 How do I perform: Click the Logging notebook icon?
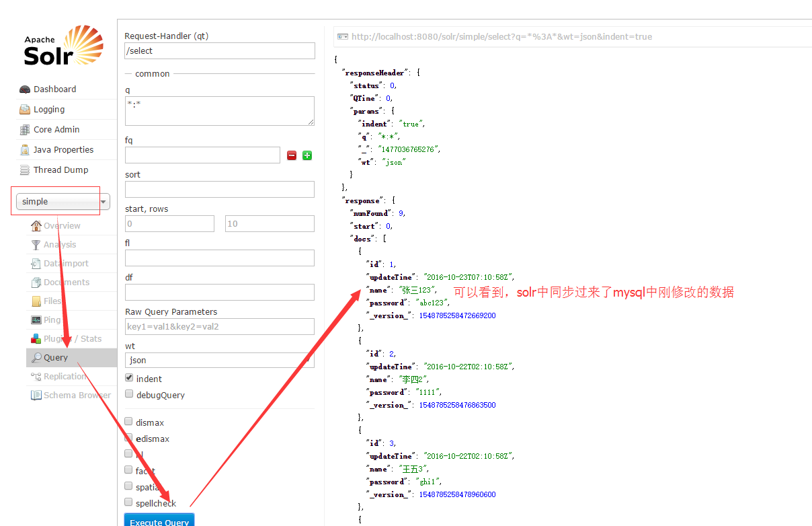click(x=25, y=109)
